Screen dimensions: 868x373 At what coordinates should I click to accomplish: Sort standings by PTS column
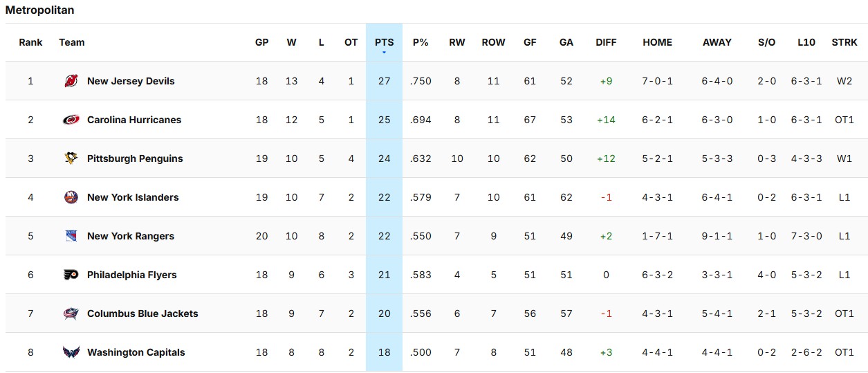(384, 42)
